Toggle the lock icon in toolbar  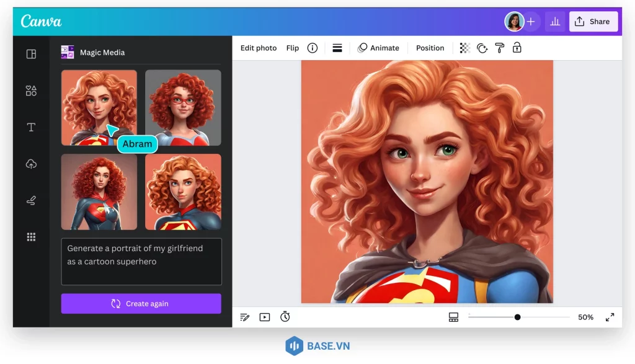coord(517,48)
